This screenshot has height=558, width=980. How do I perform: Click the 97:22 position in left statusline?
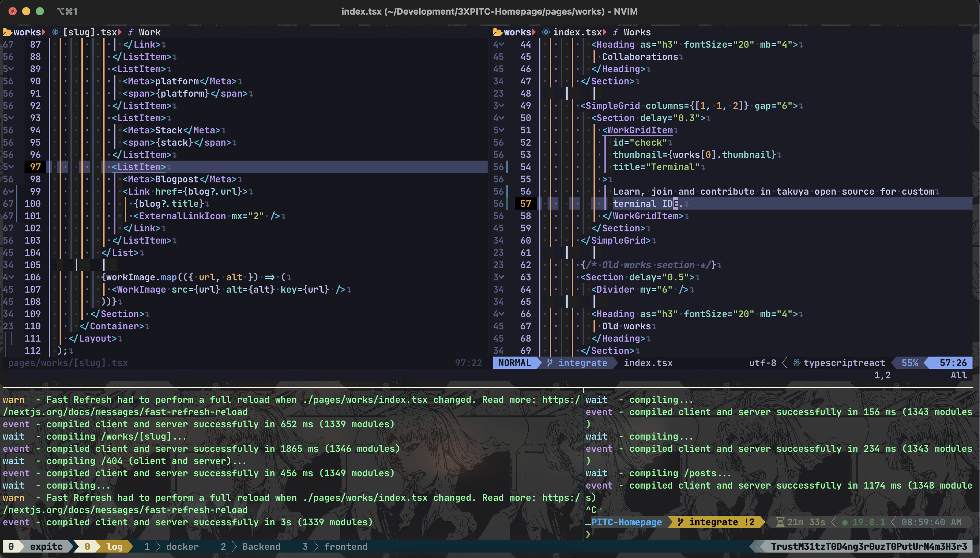(x=468, y=363)
